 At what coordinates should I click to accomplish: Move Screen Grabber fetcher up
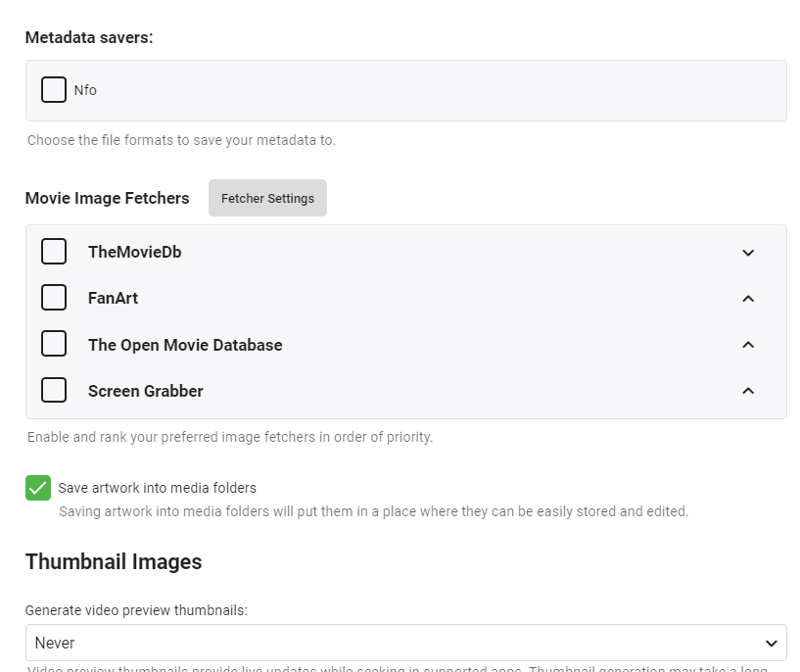click(748, 391)
